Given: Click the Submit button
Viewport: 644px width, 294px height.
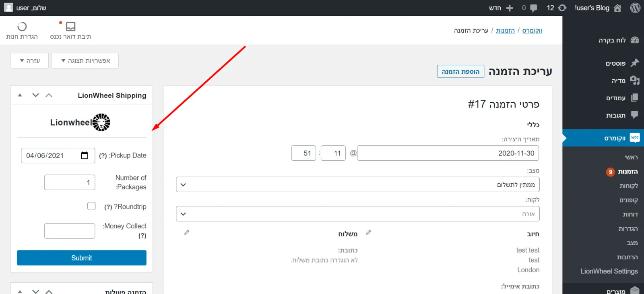Looking at the screenshot, I should (82, 258).
